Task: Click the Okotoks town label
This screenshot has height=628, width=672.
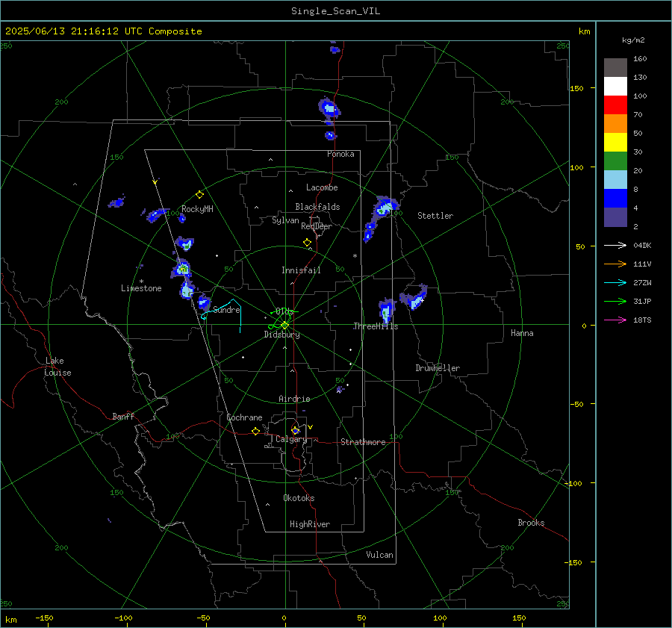Action: point(299,497)
